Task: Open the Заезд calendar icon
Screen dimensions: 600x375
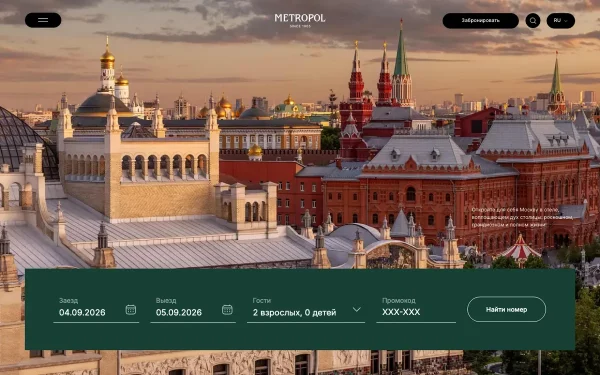Action: click(x=131, y=310)
